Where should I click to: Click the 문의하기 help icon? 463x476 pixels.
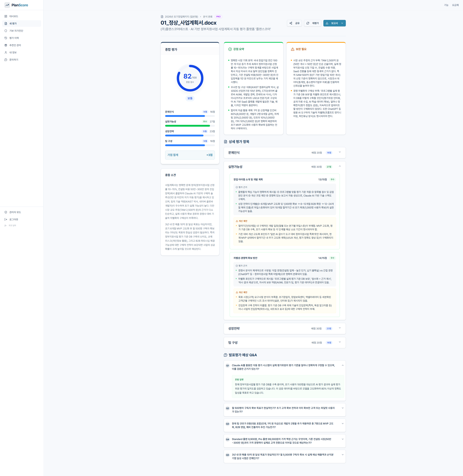click(x=6, y=60)
